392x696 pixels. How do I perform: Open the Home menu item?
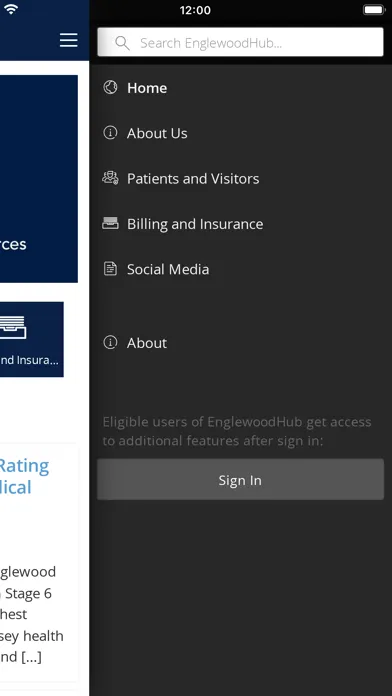tap(241, 88)
